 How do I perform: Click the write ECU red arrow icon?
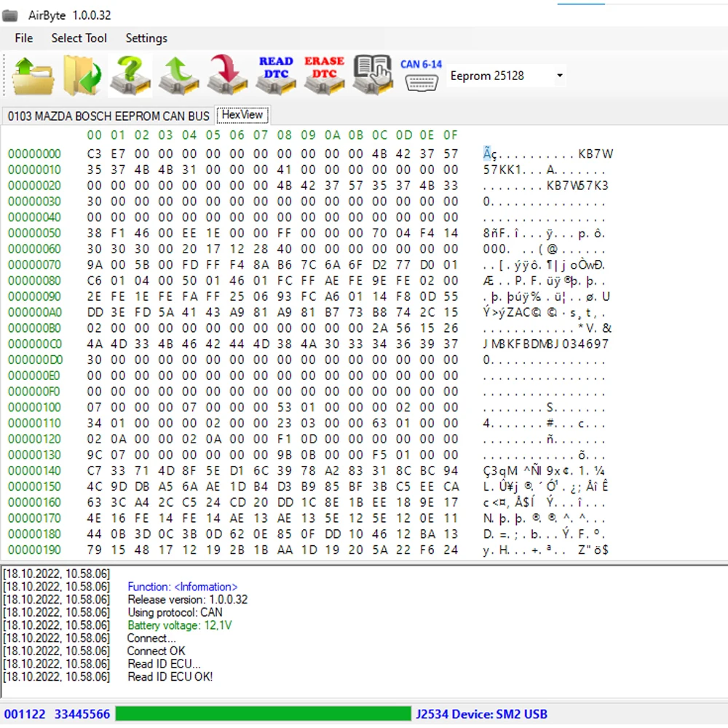click(x=227, y=76)
